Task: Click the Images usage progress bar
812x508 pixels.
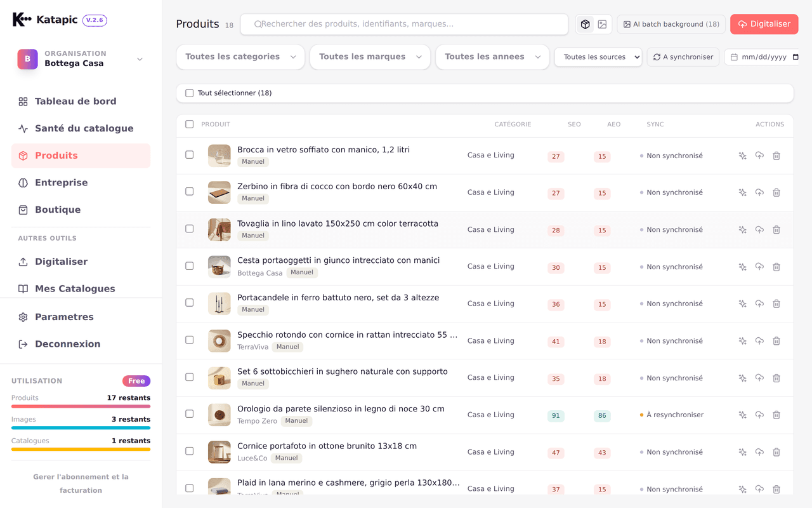Action: [81, 428]
